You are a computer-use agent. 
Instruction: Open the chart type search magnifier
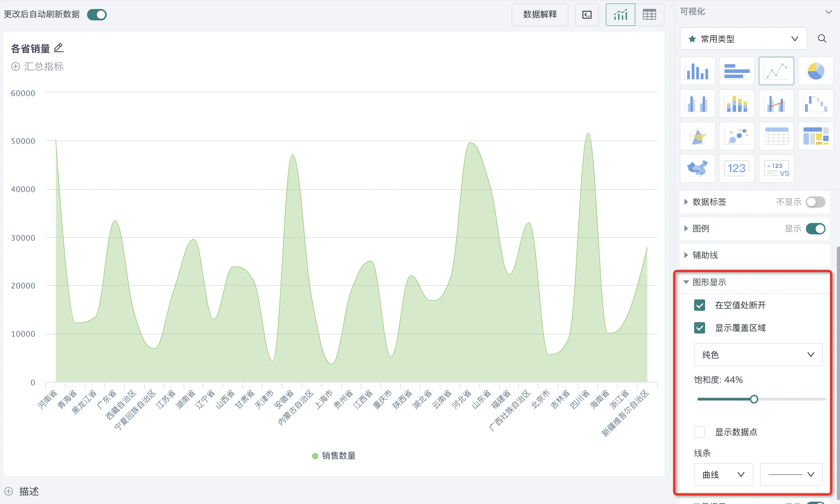pos(822,38)
